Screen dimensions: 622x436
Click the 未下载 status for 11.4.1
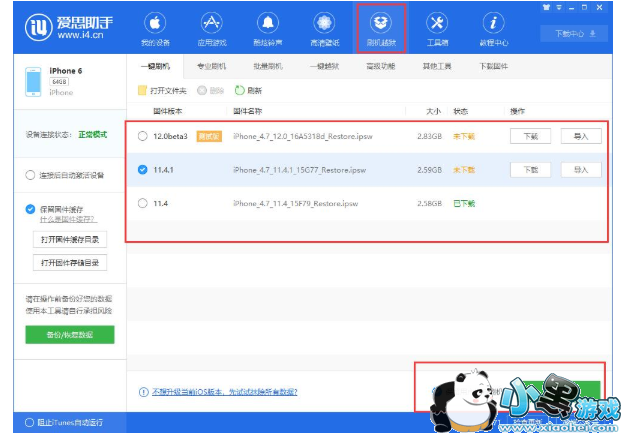(464, 170)
